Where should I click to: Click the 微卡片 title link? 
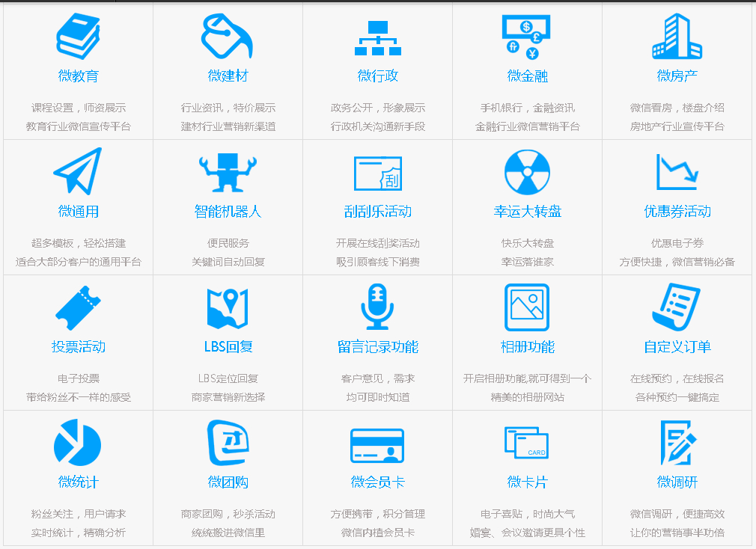[x=527, y=482]
